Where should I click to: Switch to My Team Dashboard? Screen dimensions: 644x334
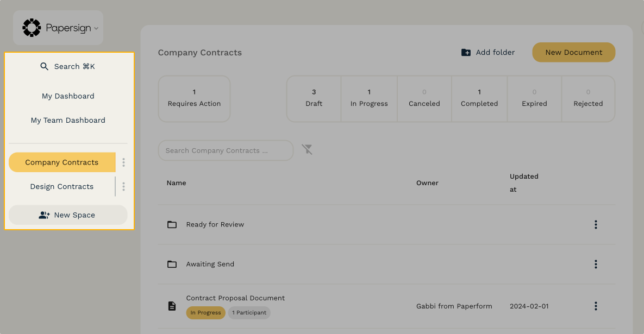pyautogui.click(x=68, y=120)
